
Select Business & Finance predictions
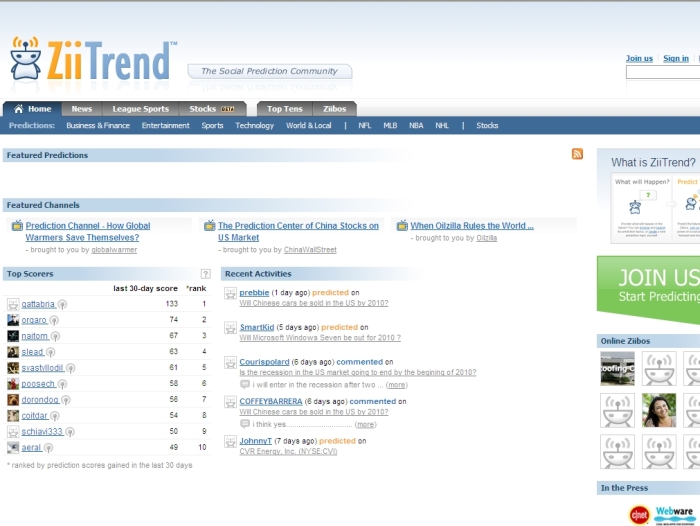[x=98, y=125]
